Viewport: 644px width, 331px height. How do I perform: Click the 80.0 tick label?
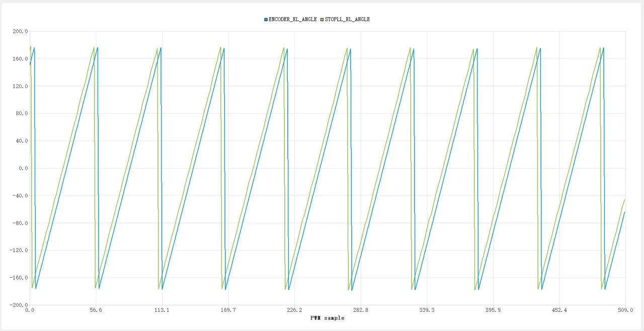pos(22,113)
